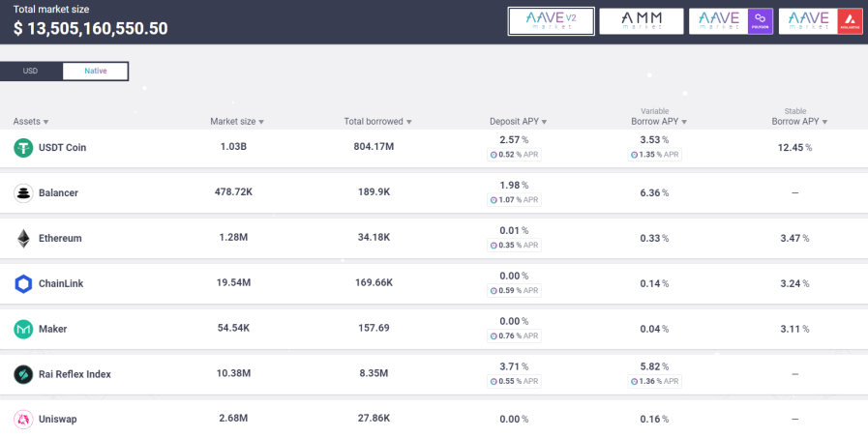Sort table by Total borrowed

377,121
